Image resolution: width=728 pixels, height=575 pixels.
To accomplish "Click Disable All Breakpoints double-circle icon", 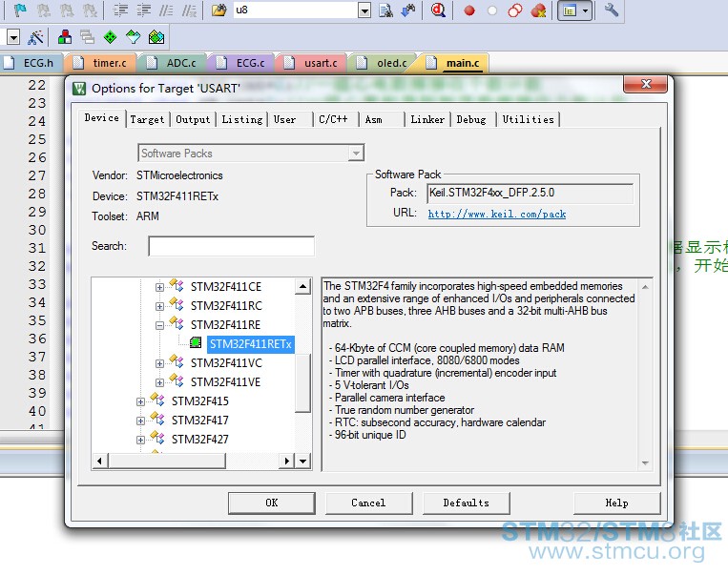I will 515,10.
